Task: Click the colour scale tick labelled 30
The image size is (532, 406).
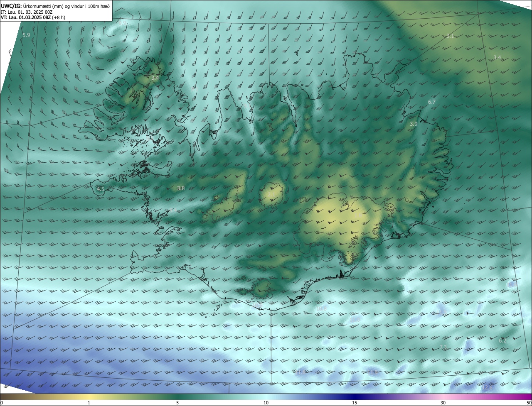Action: click(443, 403)
